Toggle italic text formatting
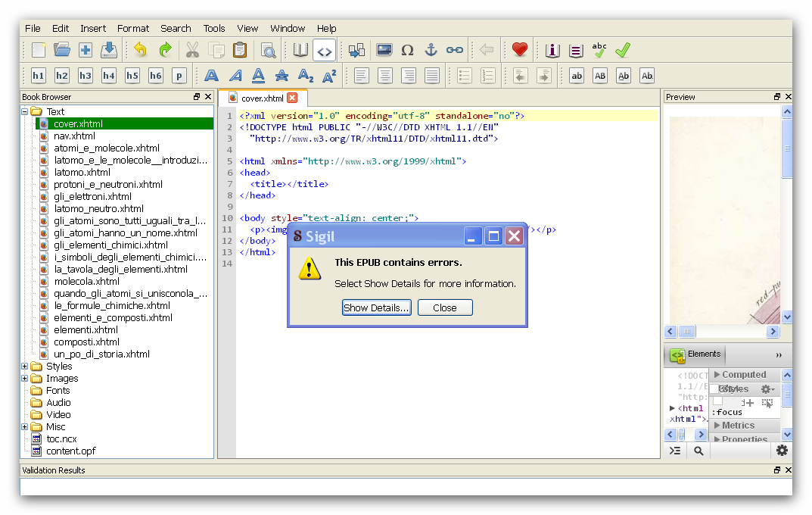The width and height of the screenshot is (812, 515). [x=235, y=76]
